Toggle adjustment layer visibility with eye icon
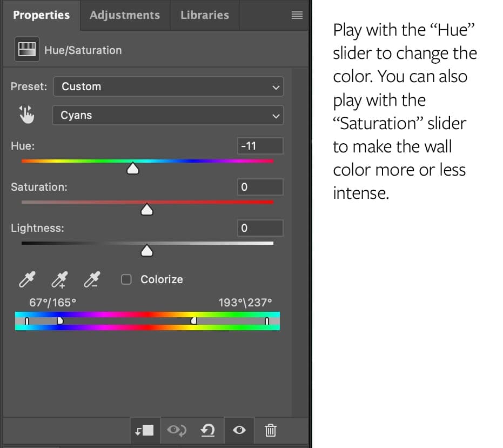Viewport: 503px width, 448px height. point(239,431)
